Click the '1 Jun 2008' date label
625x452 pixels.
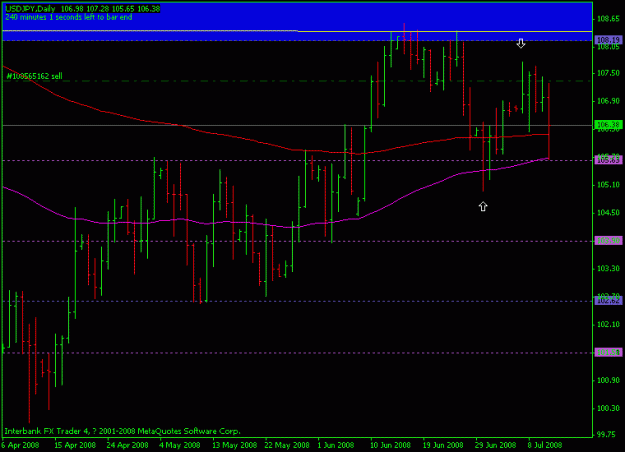pos(336,445)
